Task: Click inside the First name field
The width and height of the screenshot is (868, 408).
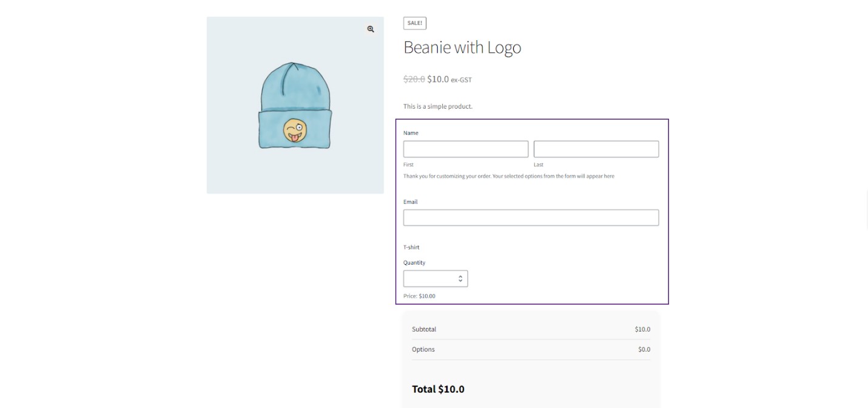Action: coord(465,149)
